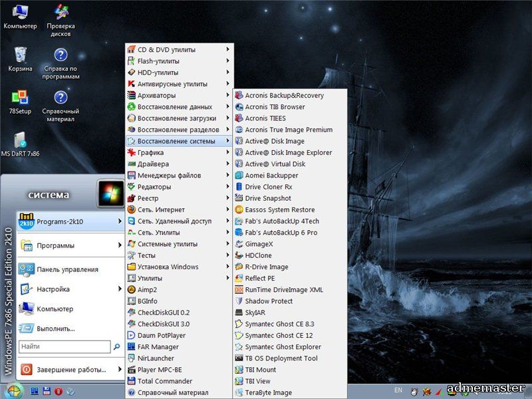
Task: Launch GimageX
Action: click(x=290, y=244)
